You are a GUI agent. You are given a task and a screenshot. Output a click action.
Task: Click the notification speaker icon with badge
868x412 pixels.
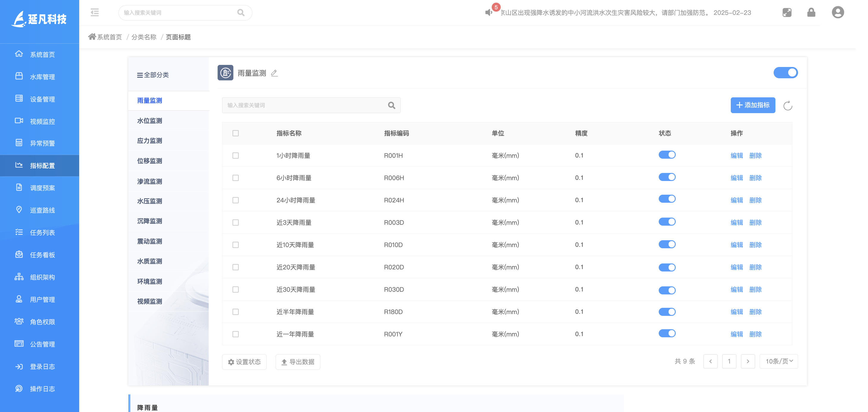(488, 13)
